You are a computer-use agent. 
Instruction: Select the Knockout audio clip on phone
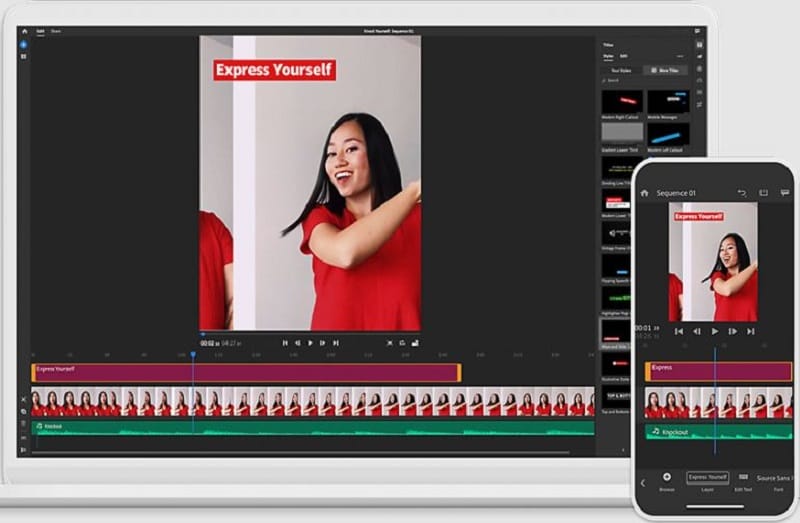718,432
